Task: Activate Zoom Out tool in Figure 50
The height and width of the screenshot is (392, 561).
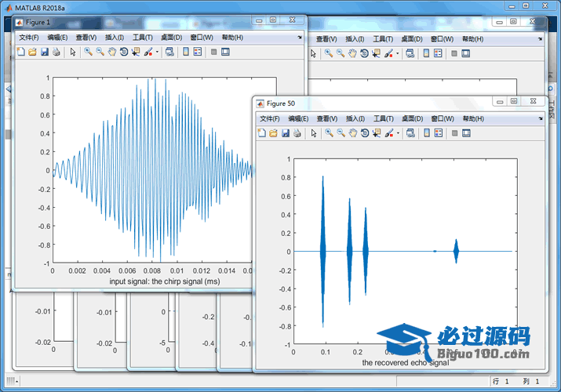Action: coord(341,133)
